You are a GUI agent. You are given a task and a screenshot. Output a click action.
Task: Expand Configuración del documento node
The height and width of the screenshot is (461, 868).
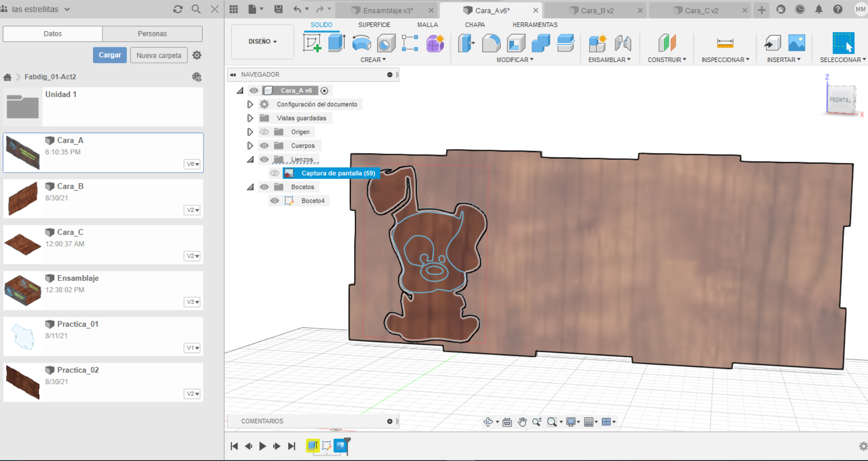coord(250,104)
